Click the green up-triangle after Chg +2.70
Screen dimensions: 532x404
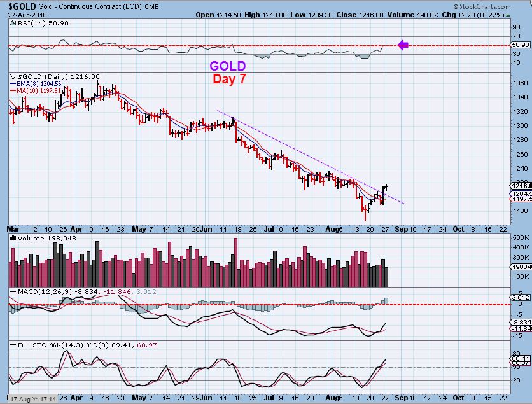point(508,15)
